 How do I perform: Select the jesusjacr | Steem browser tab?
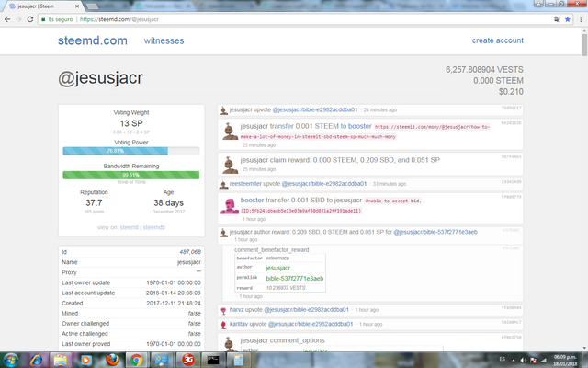[41, 6]
